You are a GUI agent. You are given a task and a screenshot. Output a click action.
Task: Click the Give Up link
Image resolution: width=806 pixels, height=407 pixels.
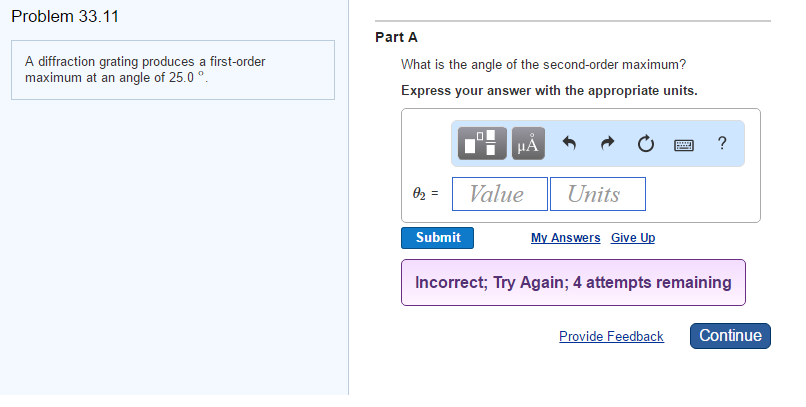pos(633,238)
